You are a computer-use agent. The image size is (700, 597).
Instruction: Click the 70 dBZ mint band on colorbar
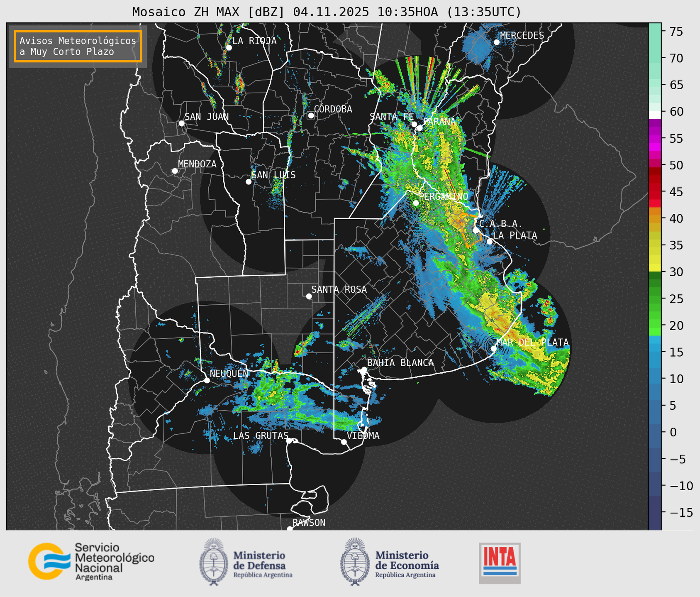[655, 58]
